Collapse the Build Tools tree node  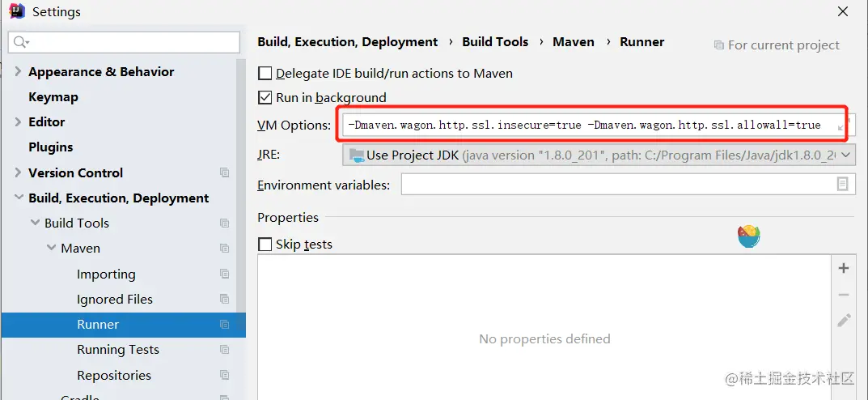point(35,223)
